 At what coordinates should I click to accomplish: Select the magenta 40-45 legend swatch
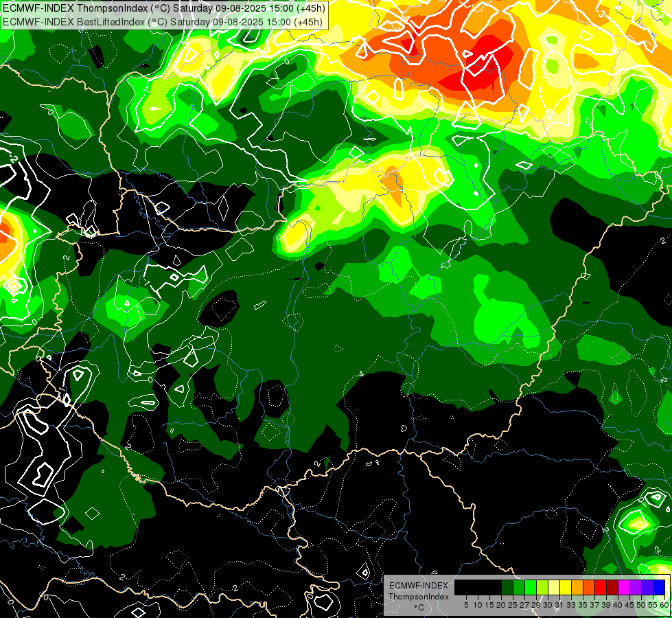pos(624,588)
